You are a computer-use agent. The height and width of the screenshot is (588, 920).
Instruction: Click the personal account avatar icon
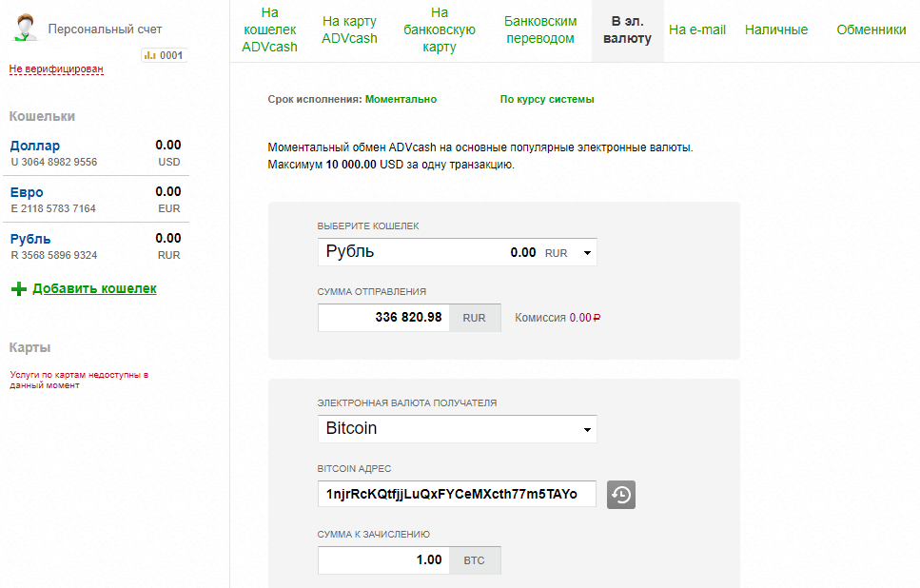(26, 29)
